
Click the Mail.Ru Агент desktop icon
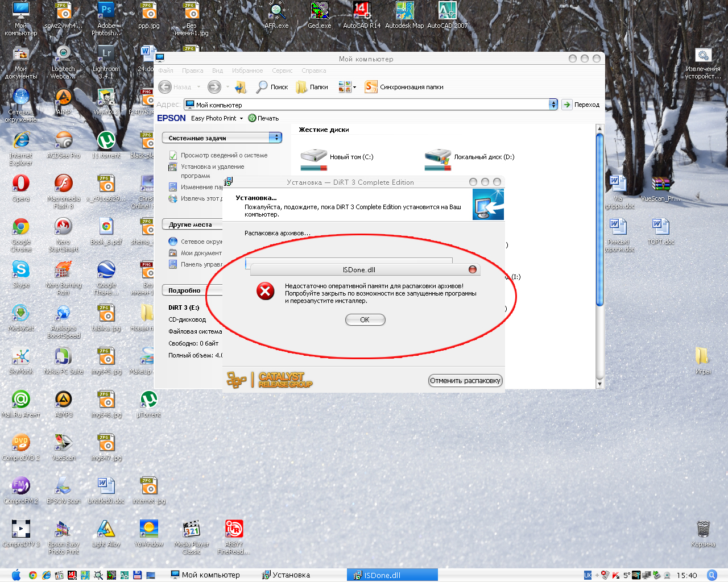pos(21,404)
